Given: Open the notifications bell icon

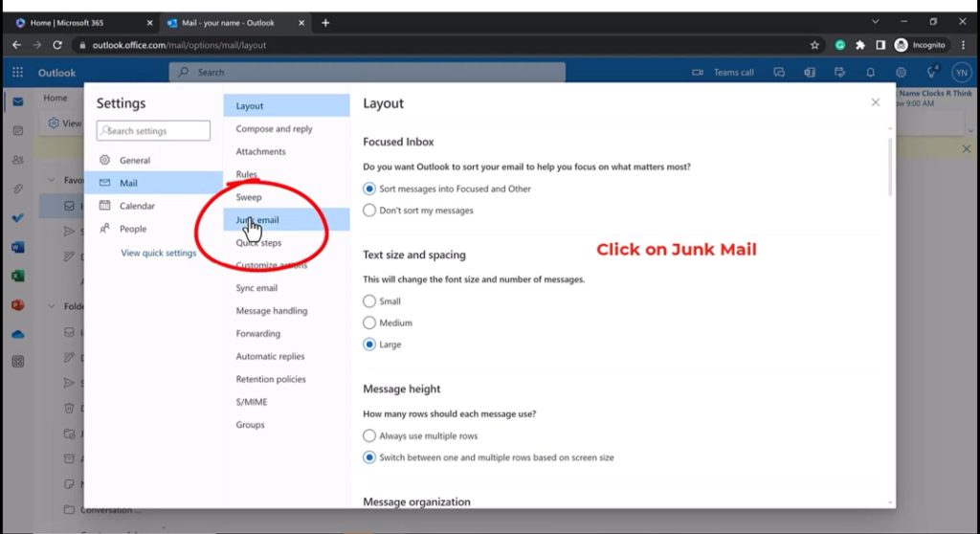Looking at the screenshot, I should 870,73.
